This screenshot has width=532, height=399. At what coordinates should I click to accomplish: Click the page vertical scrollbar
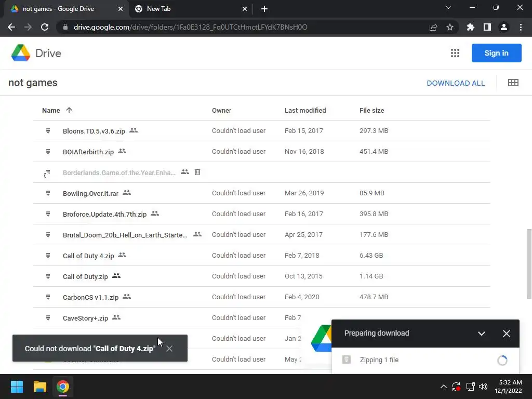coord(528,264)
